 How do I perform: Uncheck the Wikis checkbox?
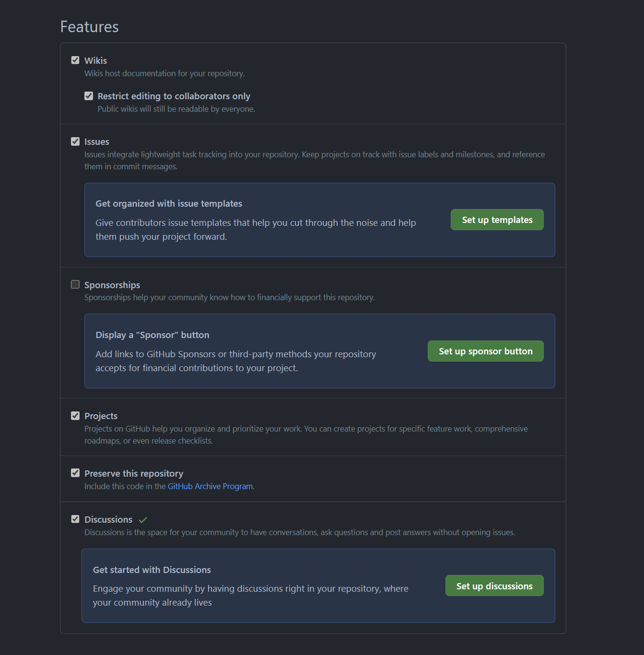coord(75,60)
